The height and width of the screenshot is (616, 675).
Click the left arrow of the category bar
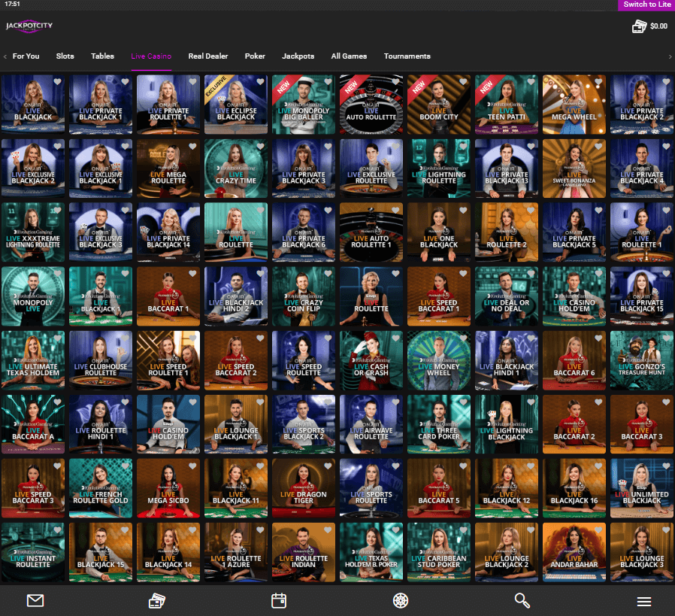point(5,56)
